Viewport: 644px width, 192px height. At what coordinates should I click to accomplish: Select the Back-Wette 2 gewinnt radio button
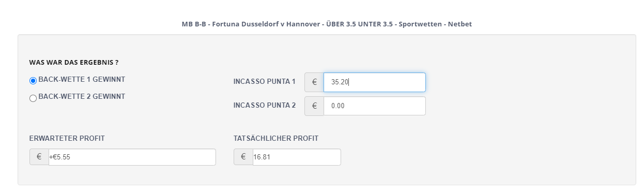(33, 98)
